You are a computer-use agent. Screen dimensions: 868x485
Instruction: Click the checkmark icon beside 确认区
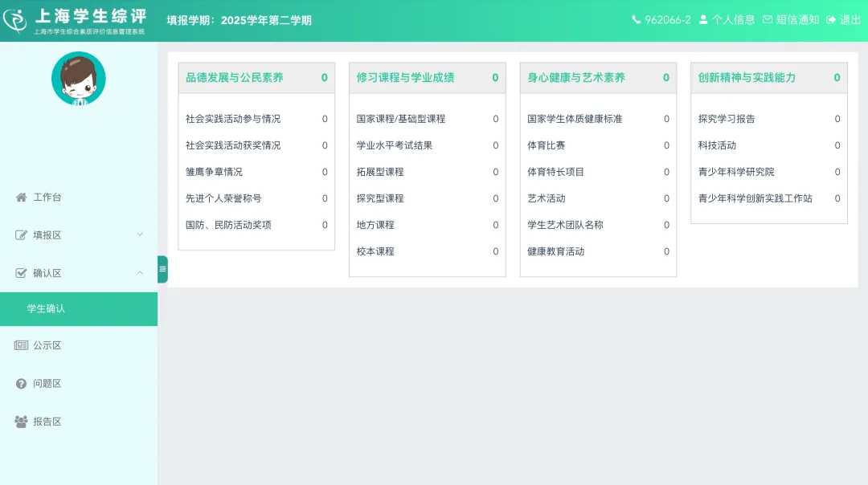21,273
